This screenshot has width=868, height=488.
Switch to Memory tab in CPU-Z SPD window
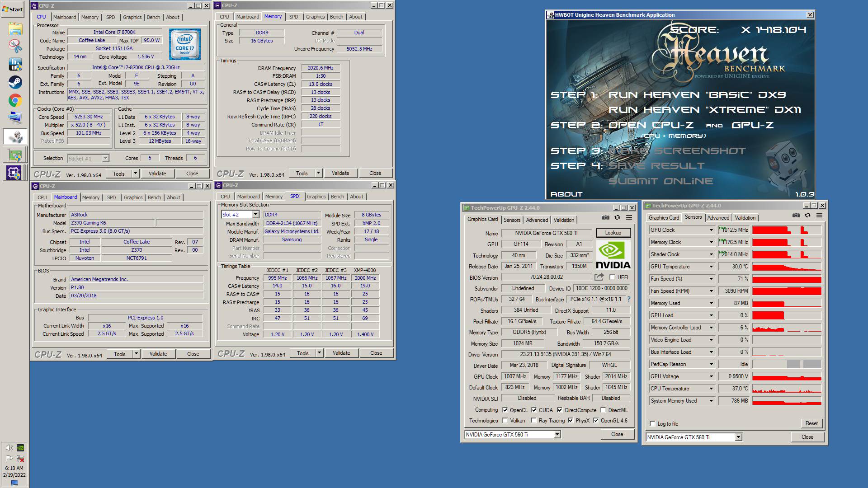(274, 197)
